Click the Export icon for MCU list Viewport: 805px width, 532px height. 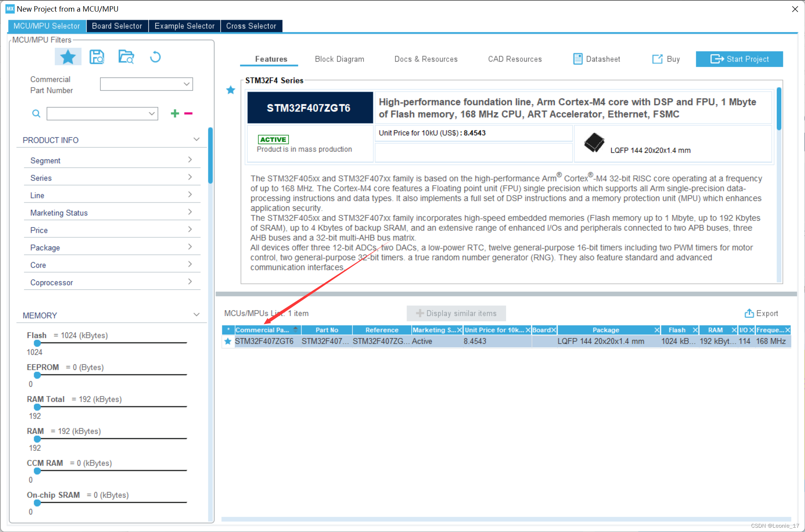pos(750,313)
